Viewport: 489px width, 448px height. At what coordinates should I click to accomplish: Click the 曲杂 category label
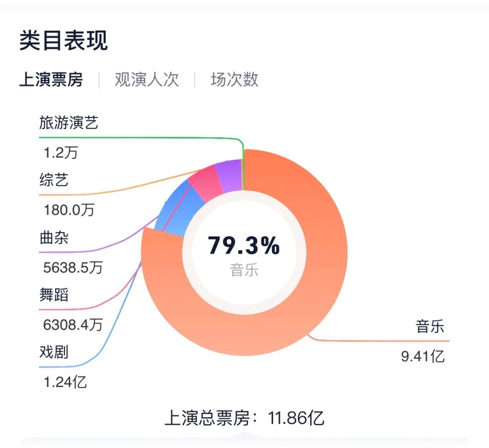tap(54, 238)
